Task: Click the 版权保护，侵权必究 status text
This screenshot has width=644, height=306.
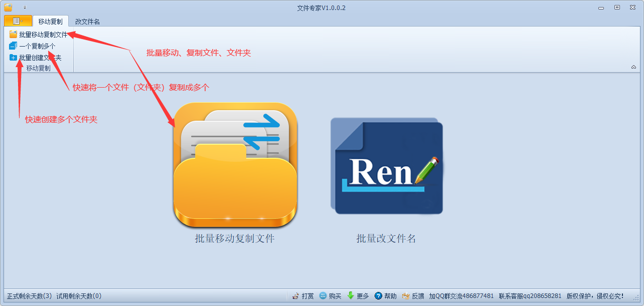Action: click(x=595, y=296)
